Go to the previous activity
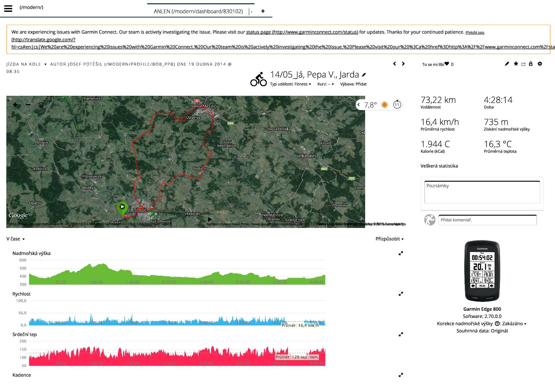555x392 pixels. 394,64
